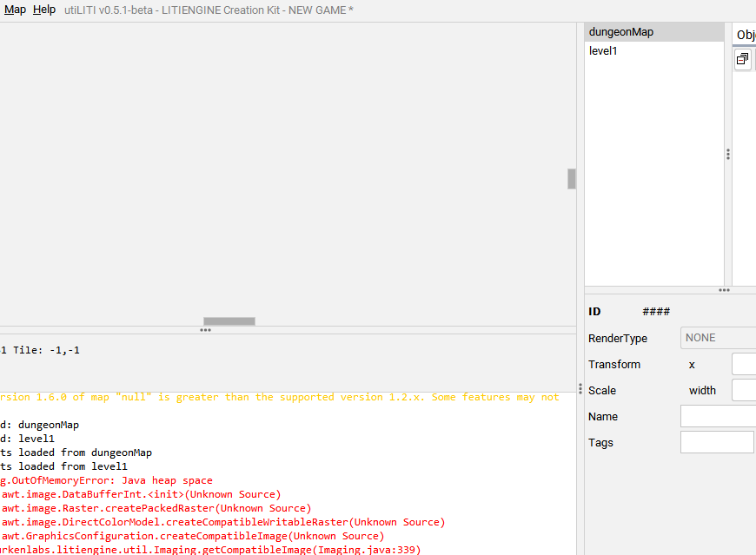Click the Name input field

tap(716, 415)
